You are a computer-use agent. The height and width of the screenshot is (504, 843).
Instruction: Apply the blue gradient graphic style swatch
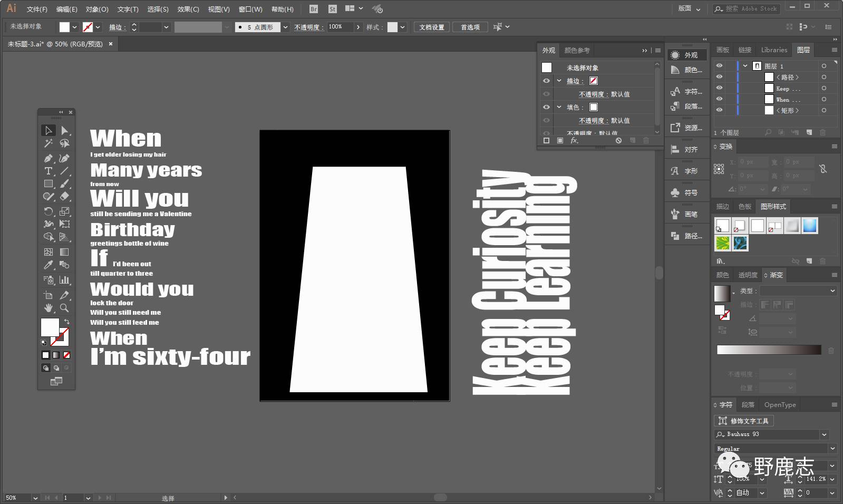pyautogui.click(x=809, y=226)
